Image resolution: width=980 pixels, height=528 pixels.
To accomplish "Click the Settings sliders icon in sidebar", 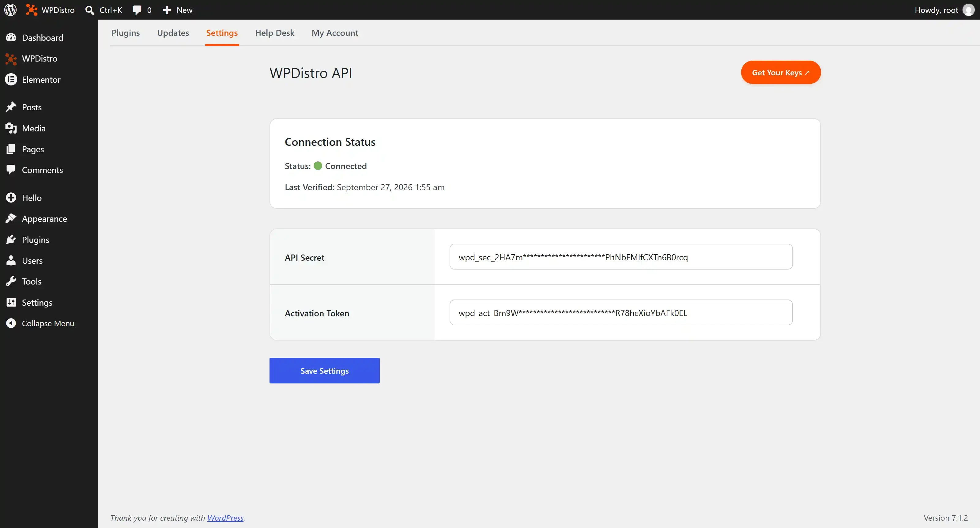I will 11,302.
